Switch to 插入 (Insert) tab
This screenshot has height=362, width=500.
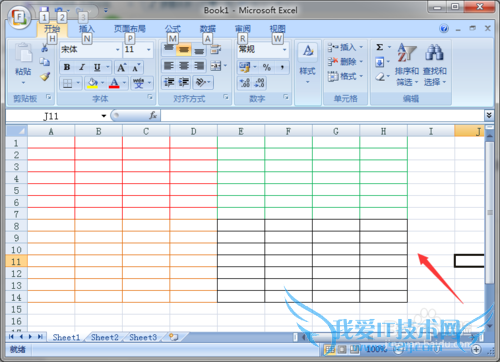pyautogui.click(x=87, y=29)
